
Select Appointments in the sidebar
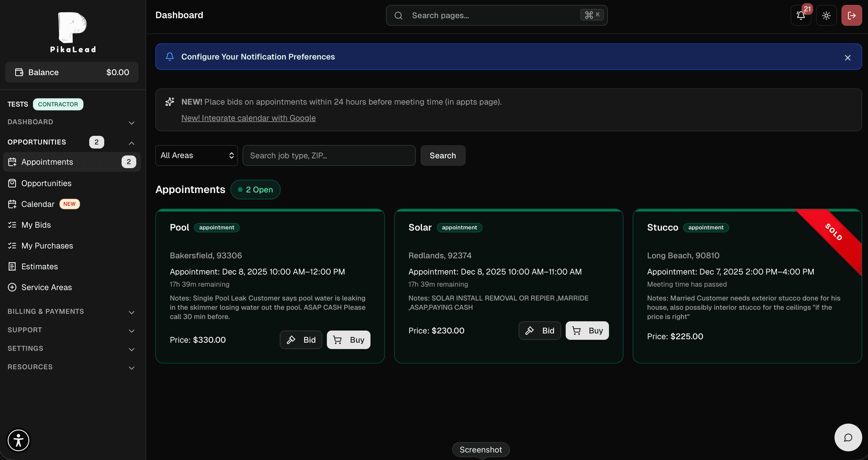pos(47,162)
